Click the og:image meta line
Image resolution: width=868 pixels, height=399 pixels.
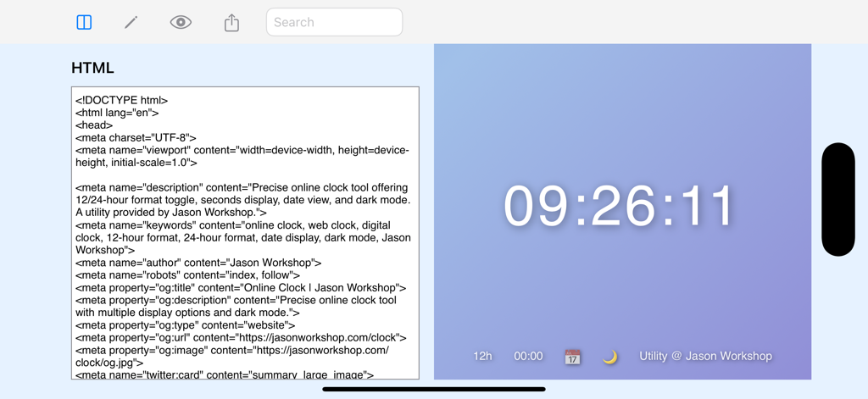click(x=232, y=357)
